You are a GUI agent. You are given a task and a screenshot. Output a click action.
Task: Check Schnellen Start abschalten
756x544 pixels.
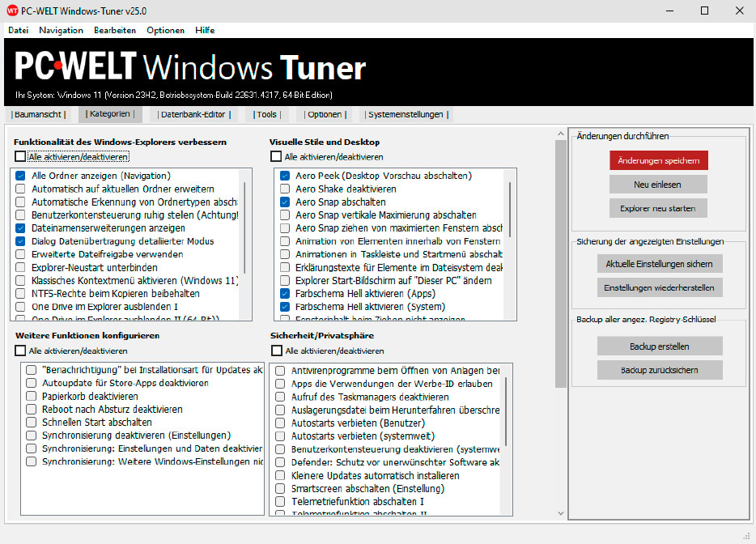click(x=32, y=422)
